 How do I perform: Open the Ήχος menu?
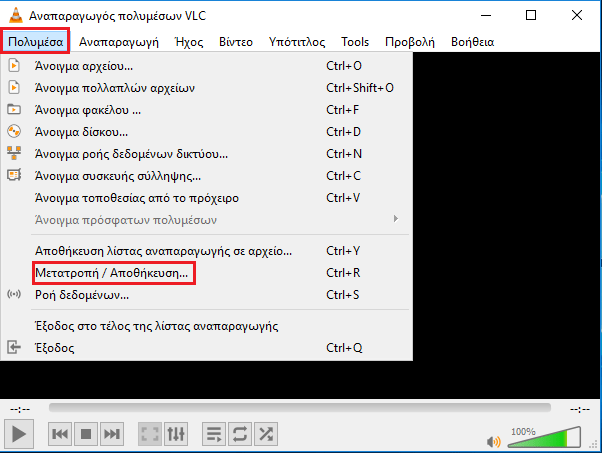[x=189, y=41]
